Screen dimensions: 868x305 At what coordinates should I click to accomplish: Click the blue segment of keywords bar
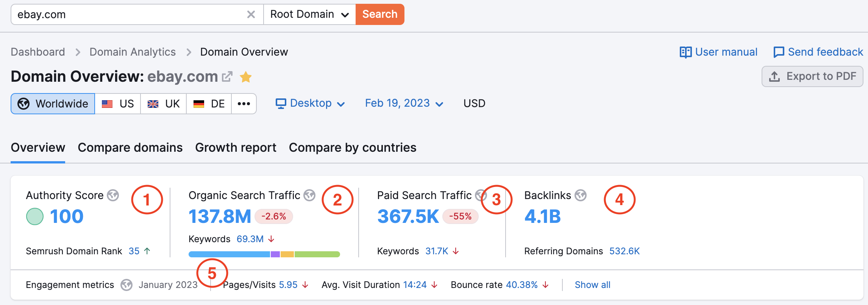229,254
